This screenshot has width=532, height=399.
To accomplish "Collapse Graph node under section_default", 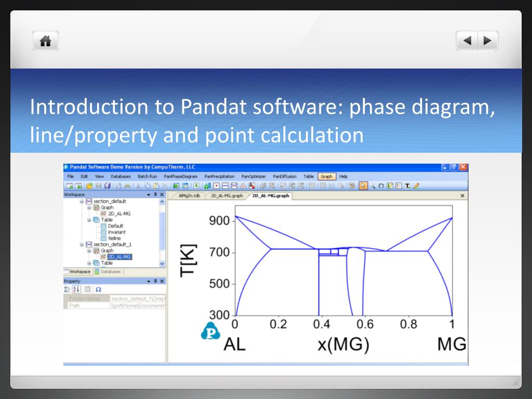I will pos(89,207).
